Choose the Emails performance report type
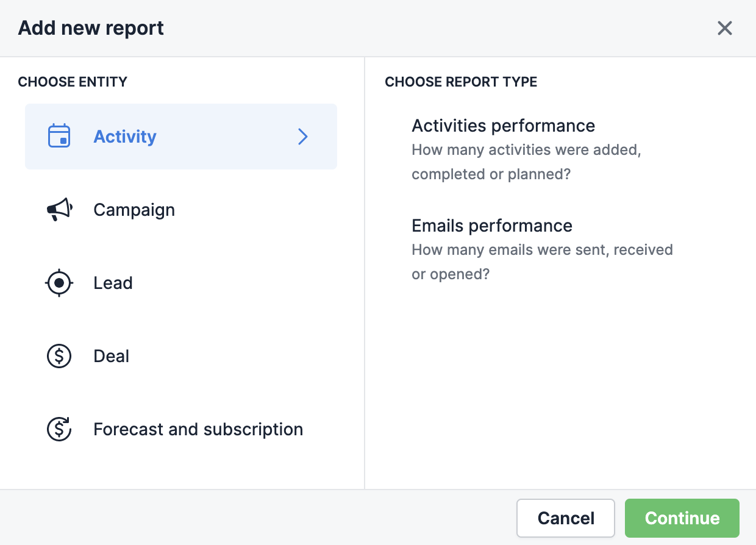 (492, 226)
